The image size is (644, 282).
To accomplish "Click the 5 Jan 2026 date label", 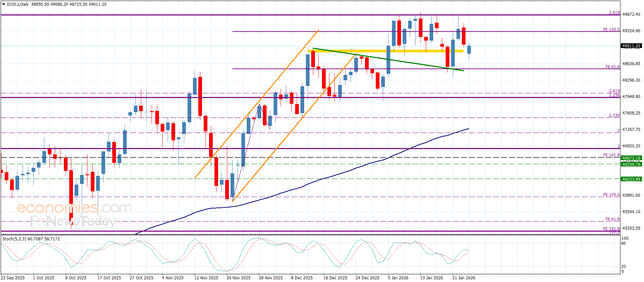I will tap(398, 278).
